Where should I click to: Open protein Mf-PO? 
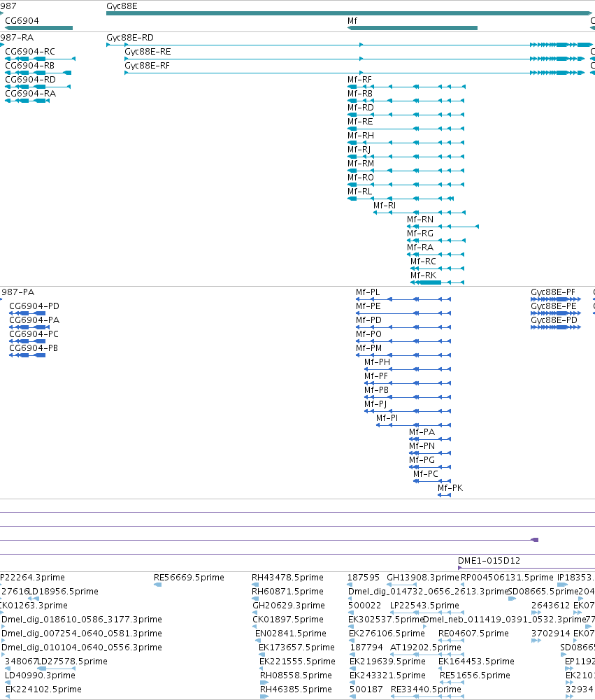pos(368,334)
